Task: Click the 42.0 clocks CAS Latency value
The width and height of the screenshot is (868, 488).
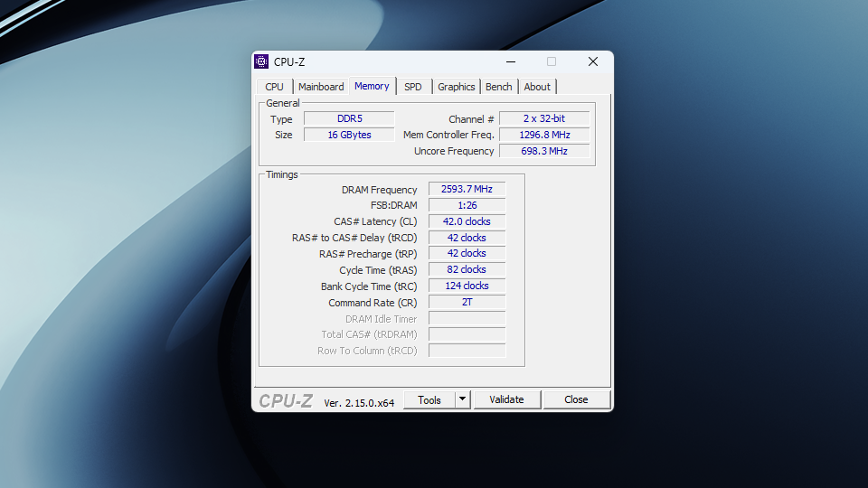Action: tap(467, 221)
